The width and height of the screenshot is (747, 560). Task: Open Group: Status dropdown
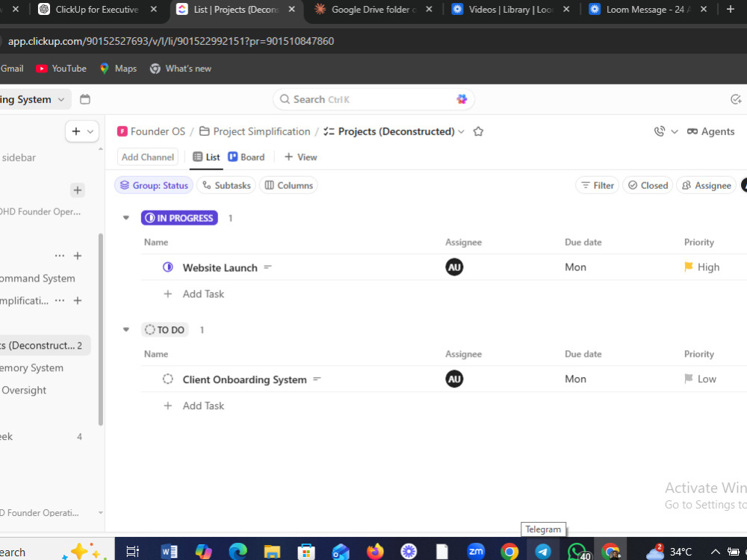click(x=153, y=185)
